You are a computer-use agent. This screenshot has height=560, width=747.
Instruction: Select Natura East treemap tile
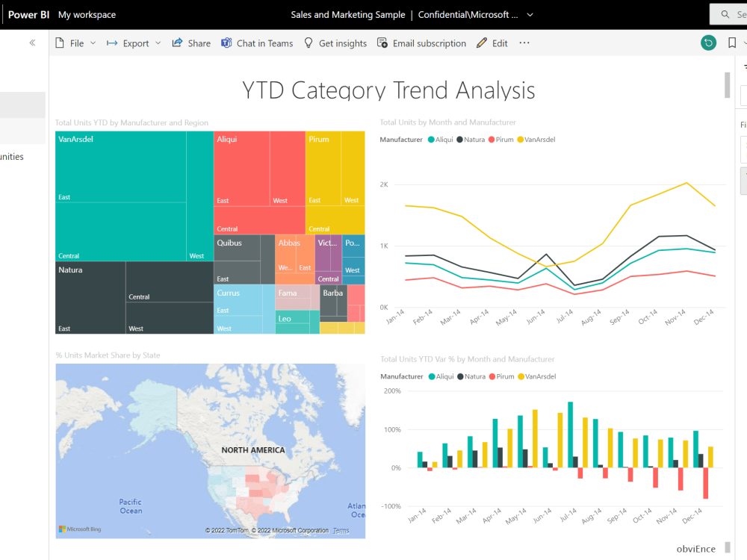(90, 298)
